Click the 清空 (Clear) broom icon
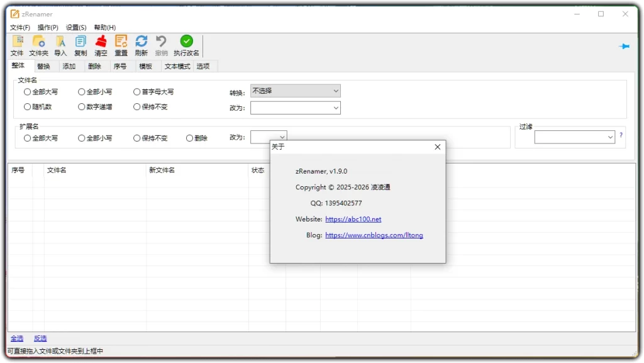644x363 pixels. (x=100, y=44)
